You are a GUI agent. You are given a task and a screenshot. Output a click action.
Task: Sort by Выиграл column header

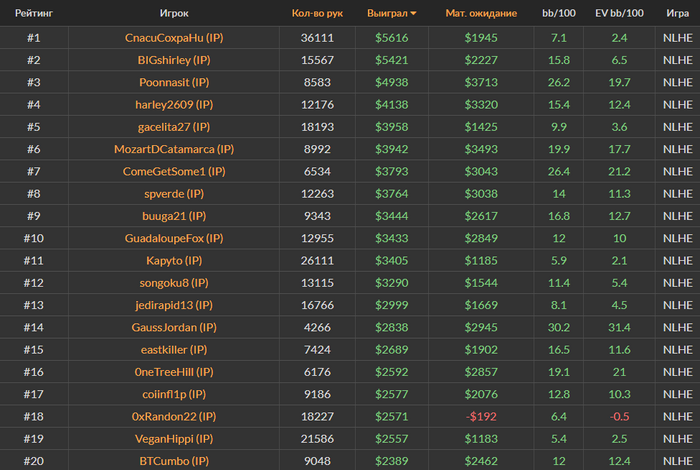coord(387,13)
